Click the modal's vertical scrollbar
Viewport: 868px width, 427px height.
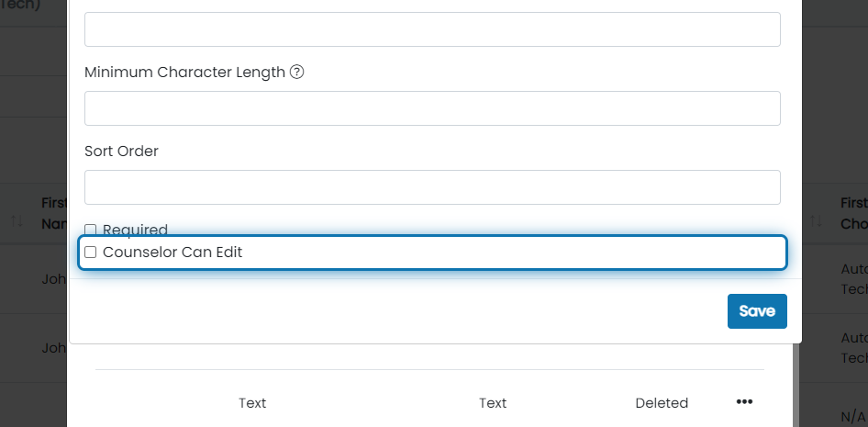(x=796, y=385)
